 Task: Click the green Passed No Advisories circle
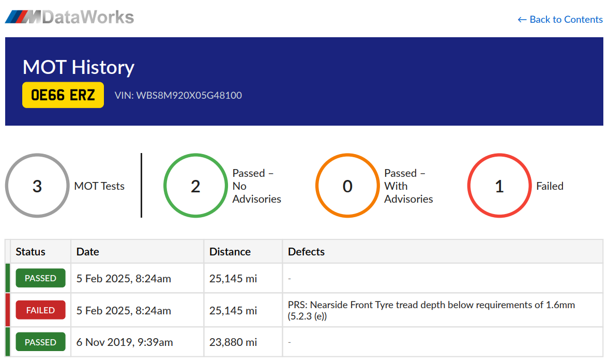click(195, 186)
